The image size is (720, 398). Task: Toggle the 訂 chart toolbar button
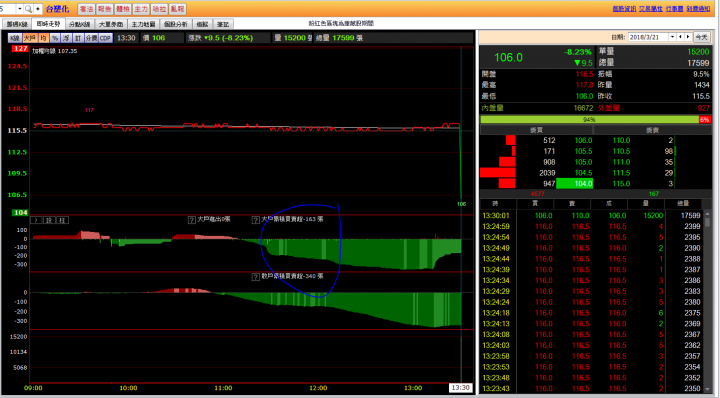click(x=78, y=38)
